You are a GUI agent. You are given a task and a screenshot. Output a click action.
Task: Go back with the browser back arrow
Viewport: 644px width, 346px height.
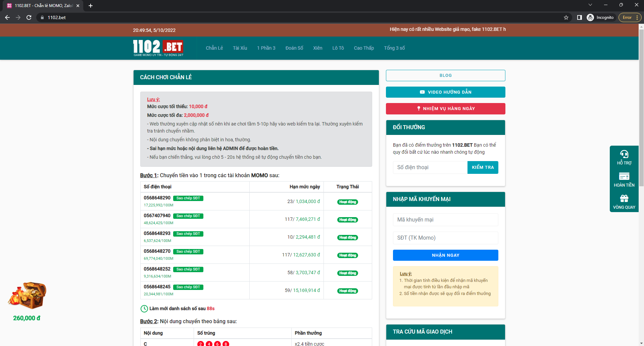7,17
